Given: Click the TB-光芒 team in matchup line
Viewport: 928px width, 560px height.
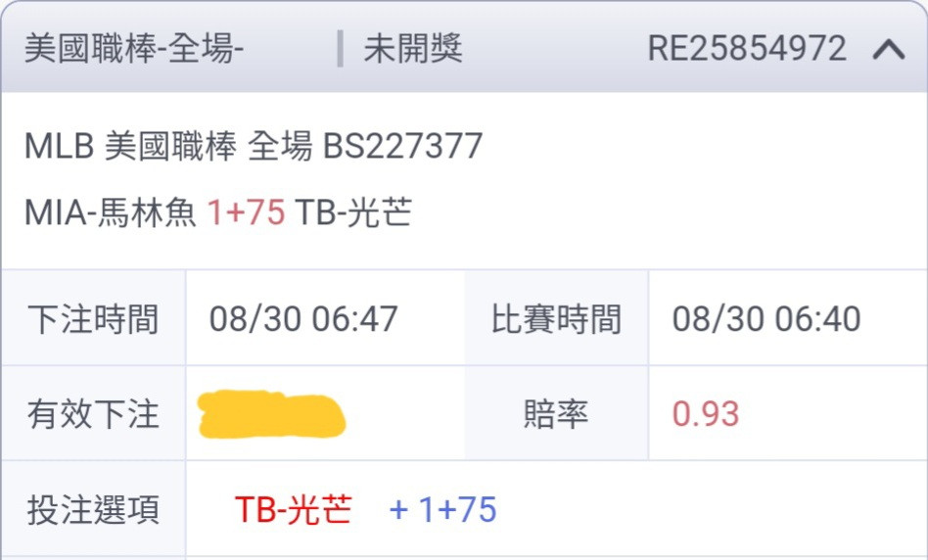Looking at the screenshot, I should click(353, 211).
